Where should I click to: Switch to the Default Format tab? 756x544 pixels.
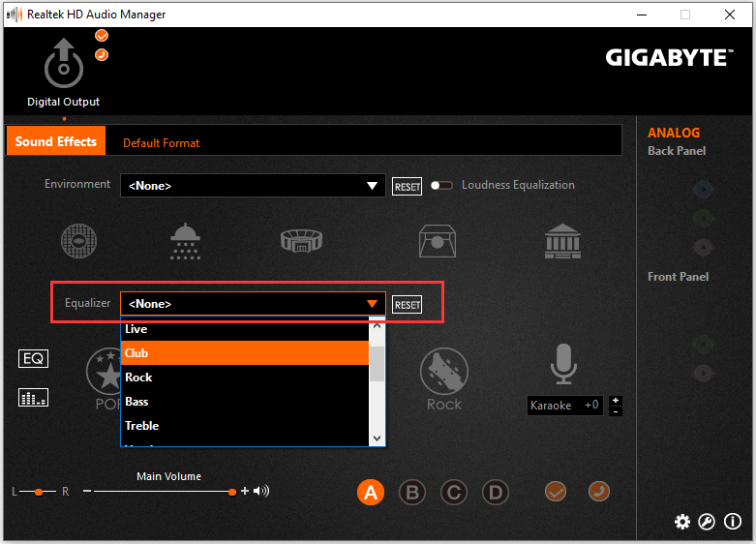161,143
